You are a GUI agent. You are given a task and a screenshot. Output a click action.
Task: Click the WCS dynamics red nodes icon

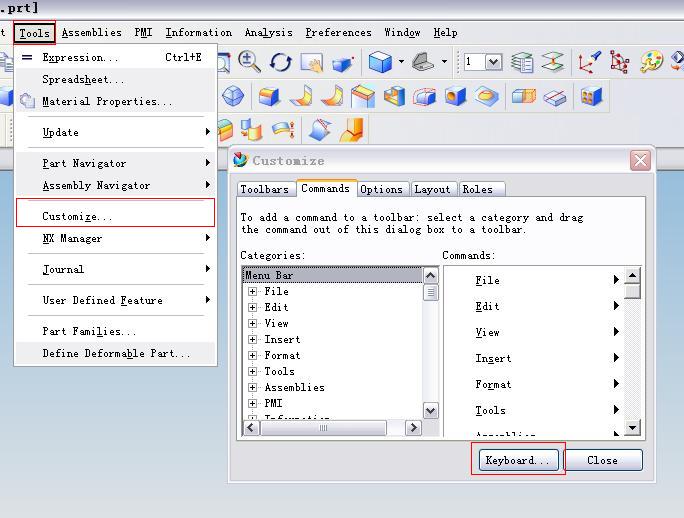pos(619,62)
